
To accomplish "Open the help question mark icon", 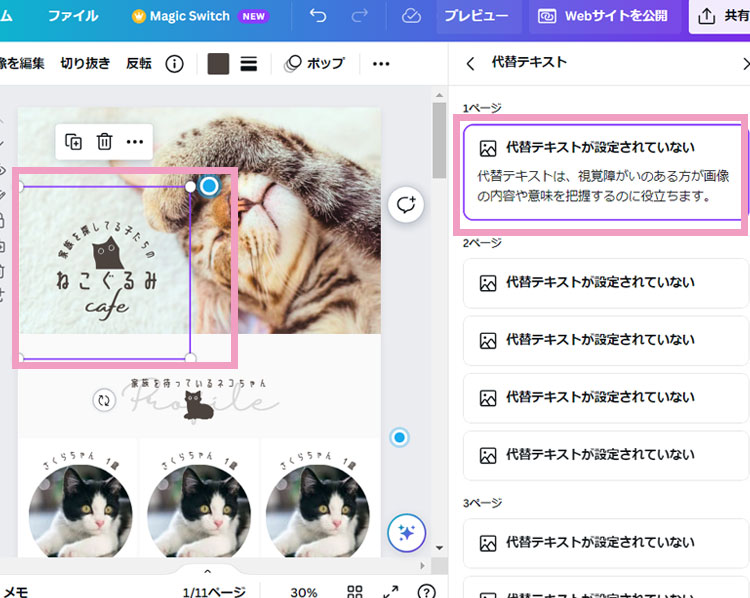I will pyautogui.click(x=426, y=592).
